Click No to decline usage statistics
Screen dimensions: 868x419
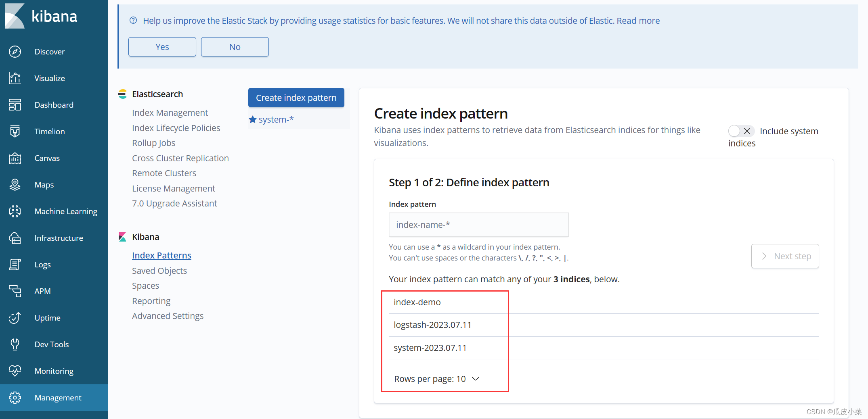coord(235,47)
